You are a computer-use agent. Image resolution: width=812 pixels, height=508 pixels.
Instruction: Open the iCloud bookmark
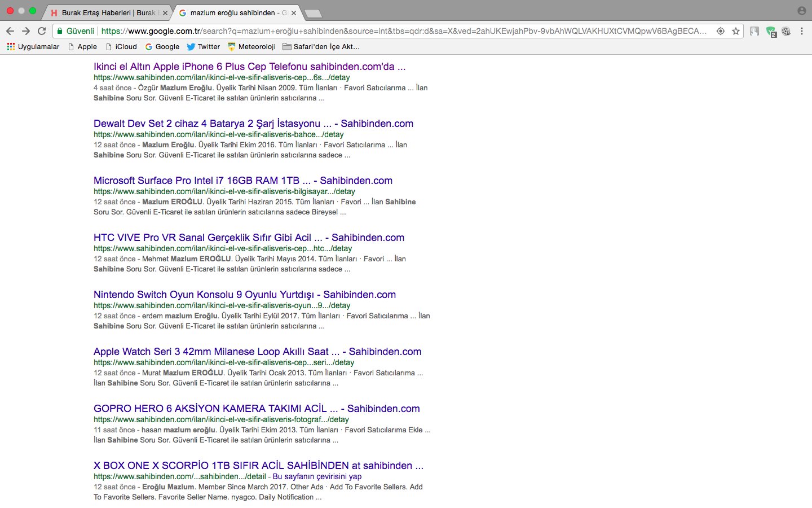coord(121,46)
